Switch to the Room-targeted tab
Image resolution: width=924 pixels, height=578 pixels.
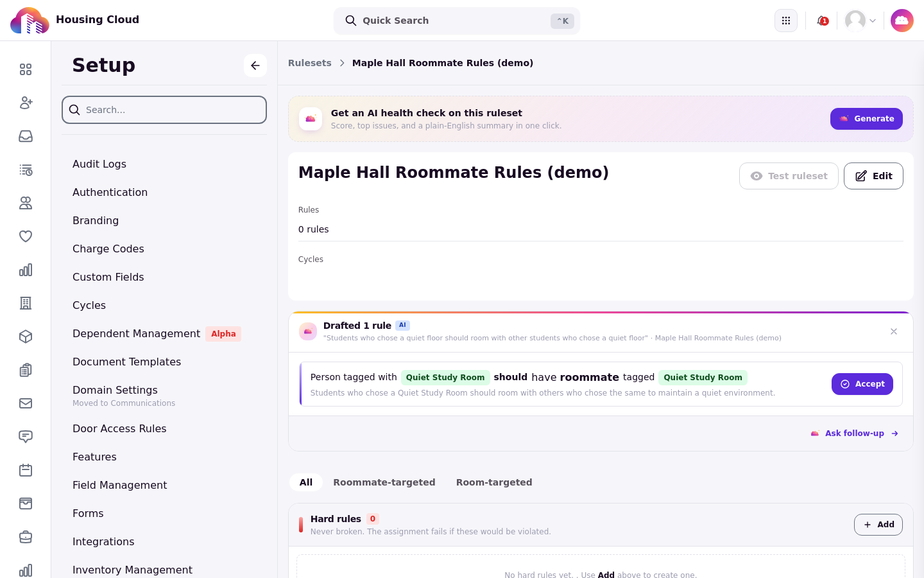click(x=494, y=482)
